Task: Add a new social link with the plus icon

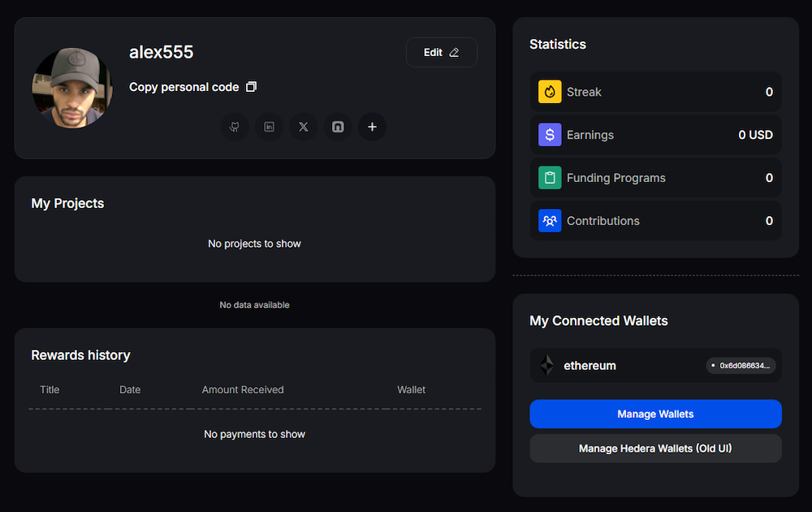Action: [372, 127]
